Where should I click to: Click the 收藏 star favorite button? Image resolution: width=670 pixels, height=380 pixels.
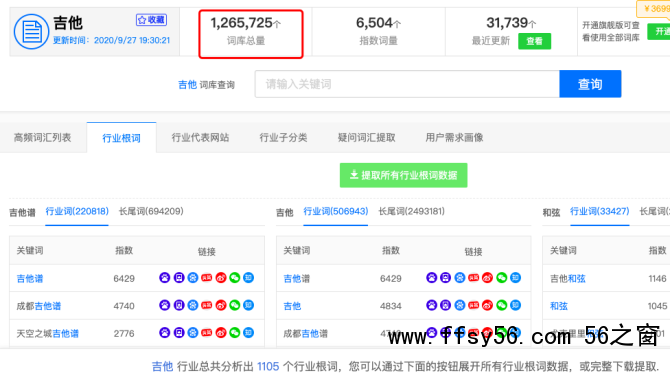[151, 20]
